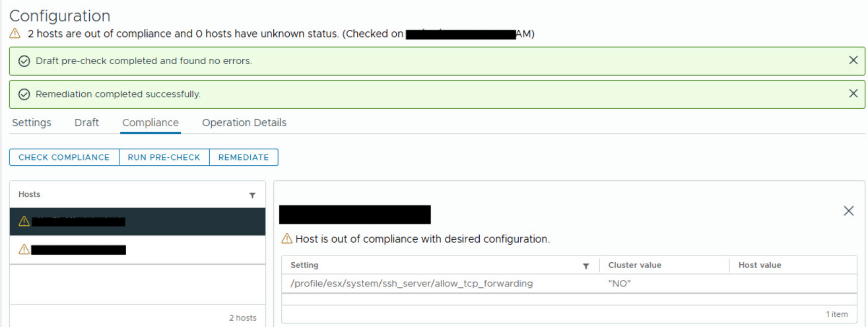868x327 pixels.
Task: Select the allow_tcp_forwarding setting row
Action: coord(411,284)
